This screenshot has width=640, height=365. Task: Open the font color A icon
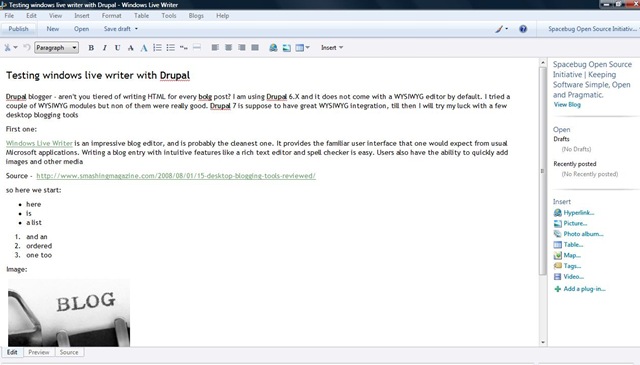pos(144,48)
